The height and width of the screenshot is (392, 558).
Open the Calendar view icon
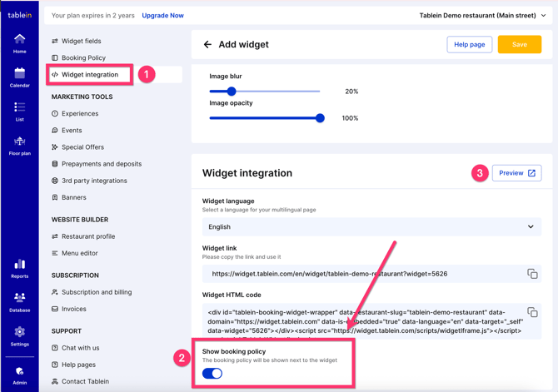pyautogui.click(x=20, y=73)
